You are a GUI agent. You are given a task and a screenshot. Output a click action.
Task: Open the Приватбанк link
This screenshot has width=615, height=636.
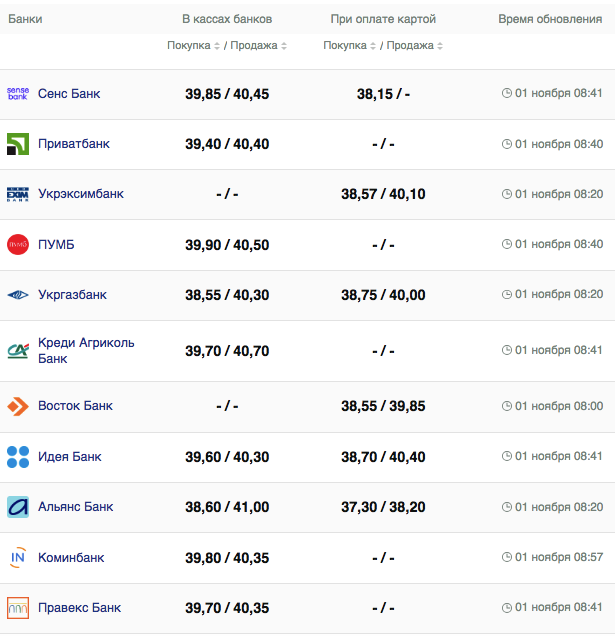click(74, 144)
